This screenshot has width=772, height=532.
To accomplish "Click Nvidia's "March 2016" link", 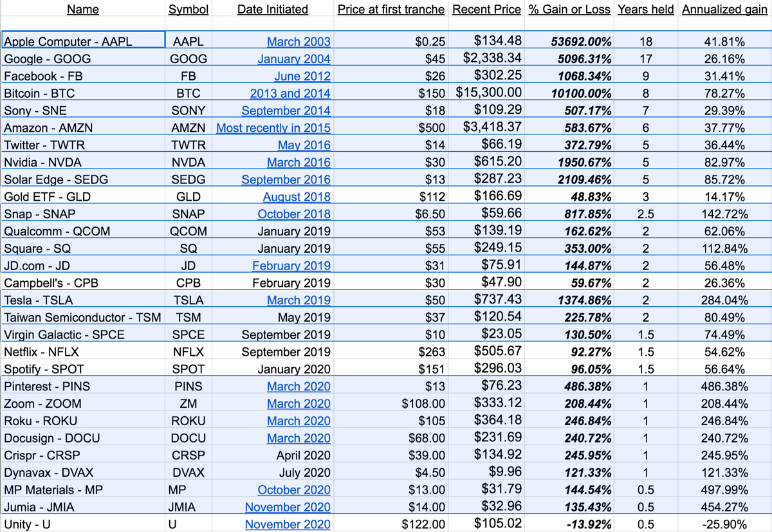I will tap(299, 162).
